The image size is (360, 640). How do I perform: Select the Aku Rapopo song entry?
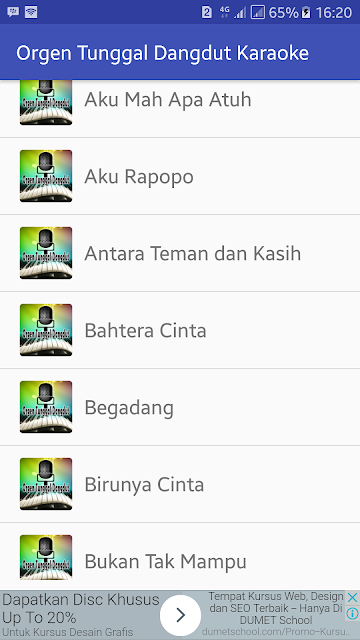point(180,176)
